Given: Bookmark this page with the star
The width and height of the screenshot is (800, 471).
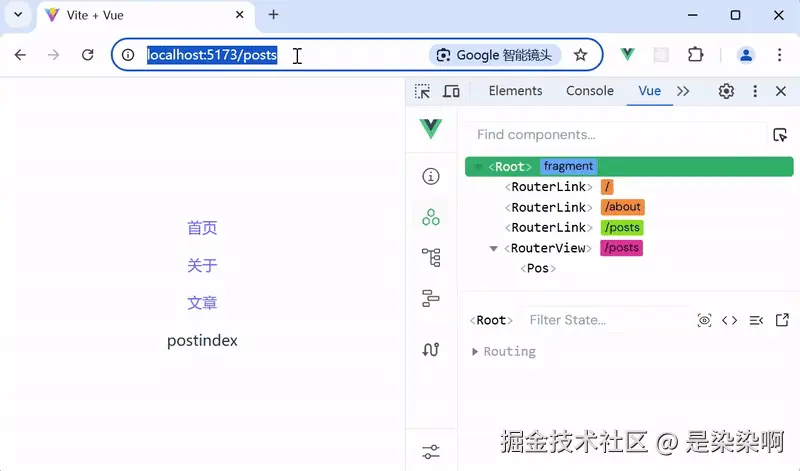Looking at the screenshot, I should 580,55.
